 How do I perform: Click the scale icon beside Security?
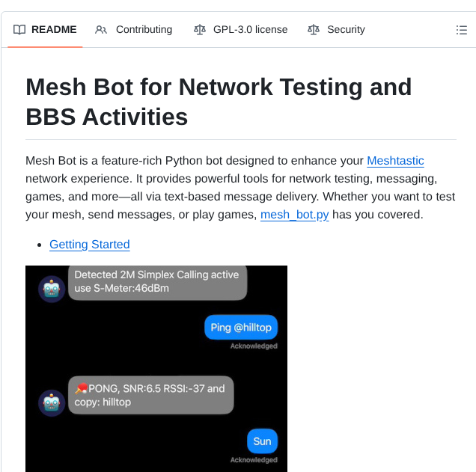click(x=314, y=30)
